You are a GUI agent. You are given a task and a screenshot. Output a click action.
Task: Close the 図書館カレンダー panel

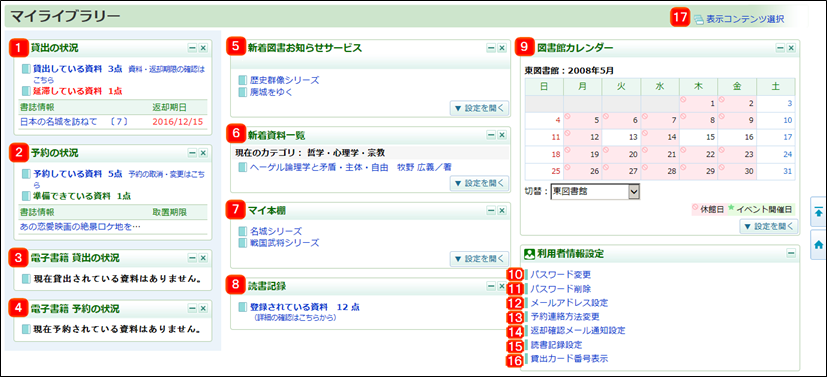[791, 47]
